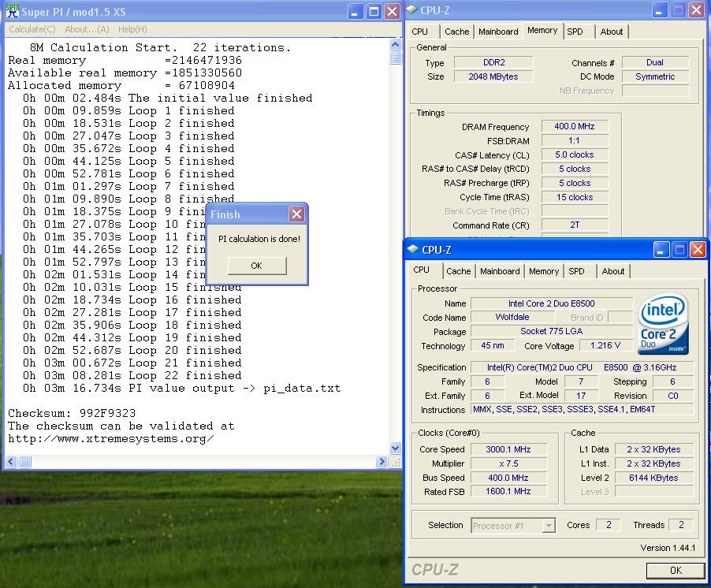Switch to Mainboard tab in back CPU-Z window
Image resolution: width=711 pixels, height=588 pixels.
click(498, 32)
